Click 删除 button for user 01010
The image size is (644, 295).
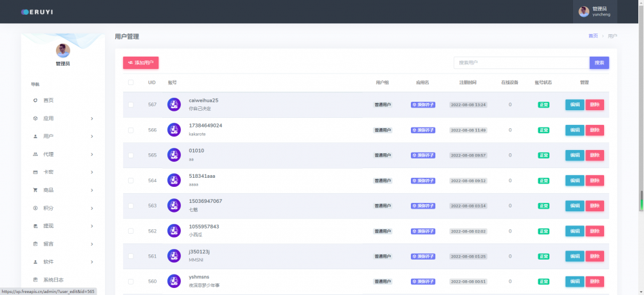594,155
